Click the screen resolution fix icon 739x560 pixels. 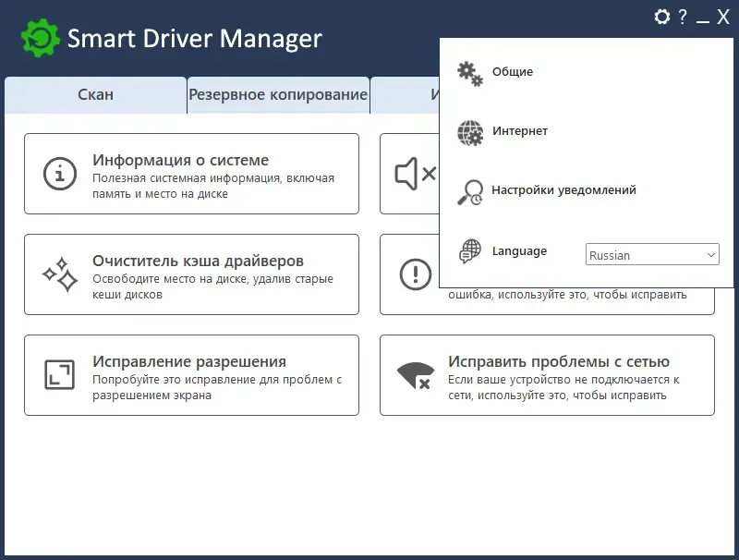coord(59,374)
